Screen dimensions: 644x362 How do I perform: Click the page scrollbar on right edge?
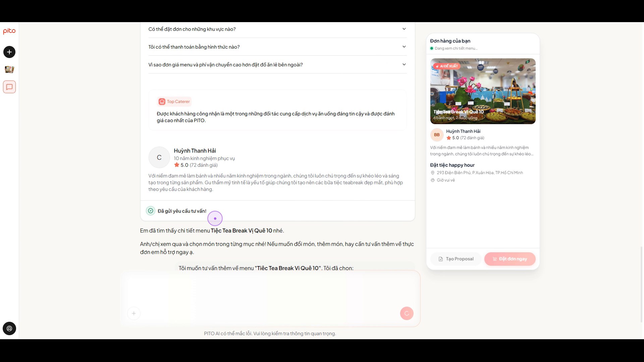click(x=642, y=284)
